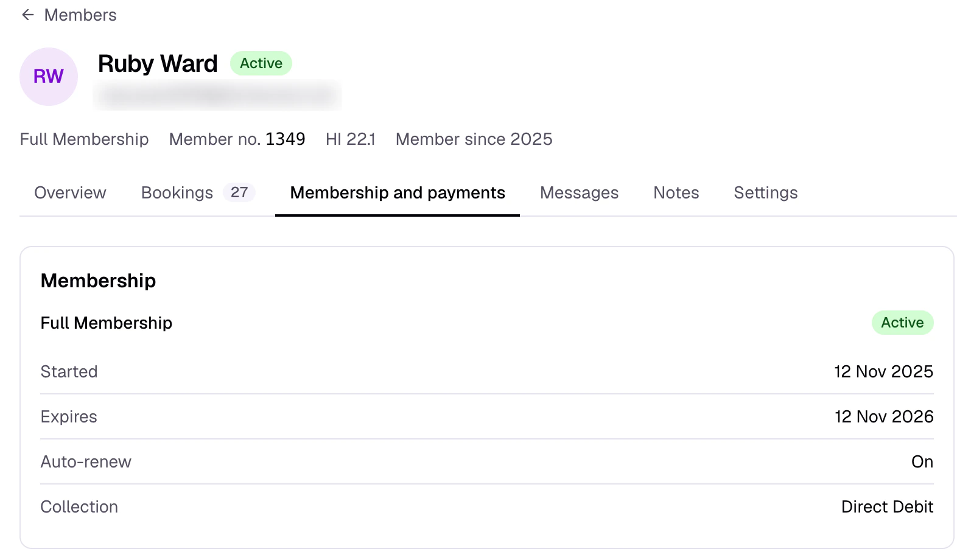Click the Active badge beside Ruby Ward
The width and height of the screenshot is (957, 560).
261,63
